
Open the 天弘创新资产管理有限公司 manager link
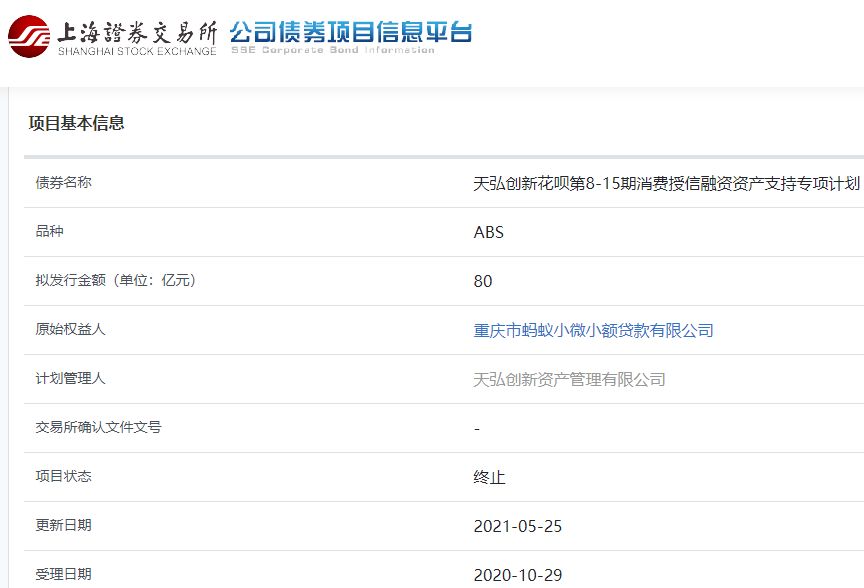pos(569,379)
